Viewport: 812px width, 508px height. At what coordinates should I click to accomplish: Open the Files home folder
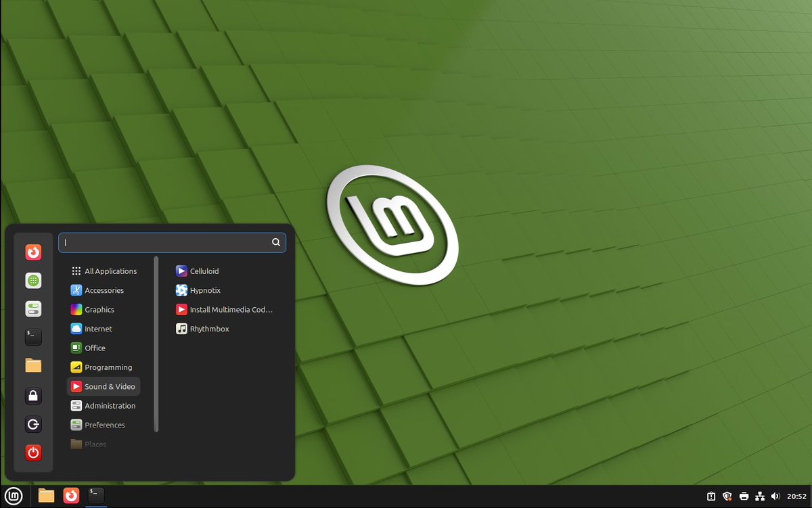point(32,365)
